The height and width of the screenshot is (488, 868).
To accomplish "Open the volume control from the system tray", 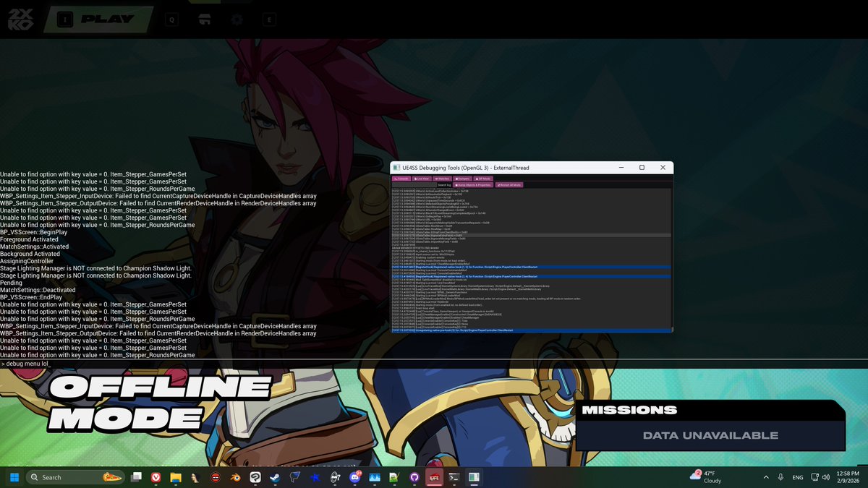I will 825,477.
